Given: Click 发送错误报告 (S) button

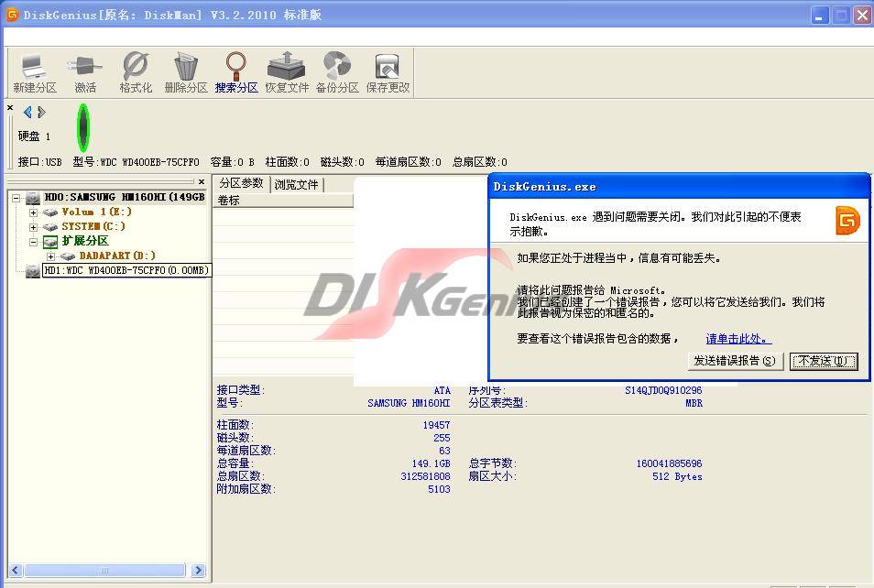Looking at the screenshot, I should (x=736, y=361).
